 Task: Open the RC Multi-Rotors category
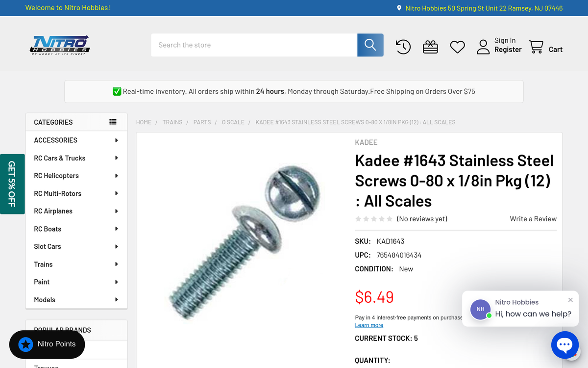pyautogui.click(x=57, y=193)
